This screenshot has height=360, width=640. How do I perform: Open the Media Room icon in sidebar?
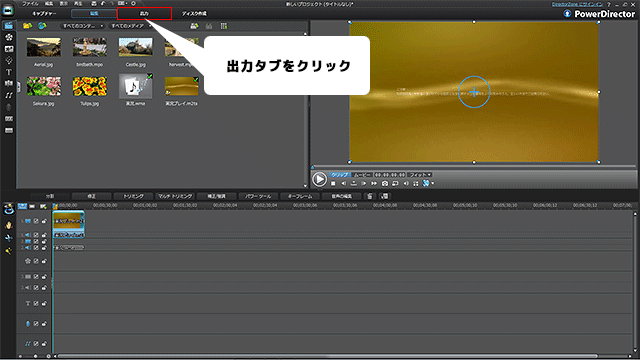(x=9, y=25)
